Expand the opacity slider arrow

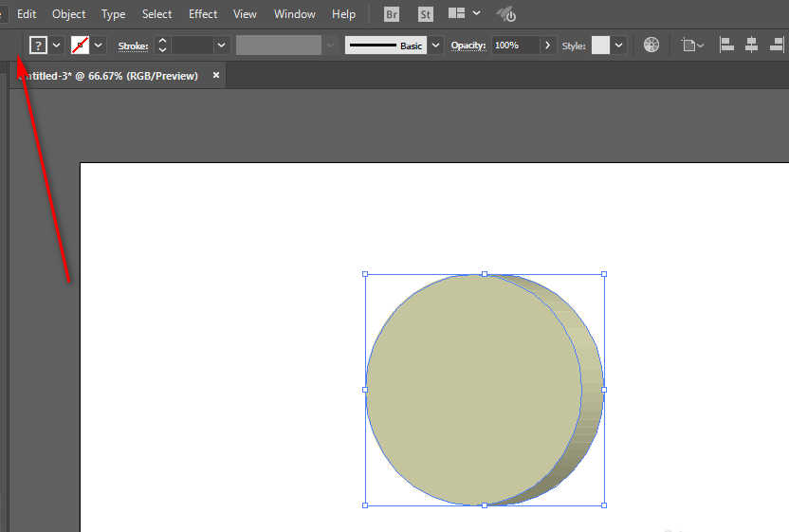(547, 46)
